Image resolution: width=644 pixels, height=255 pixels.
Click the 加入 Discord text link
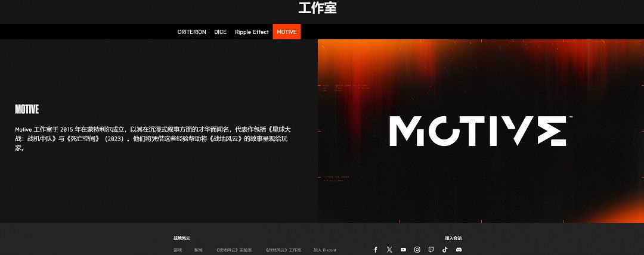pyautogui.click(x=324, y=250)
